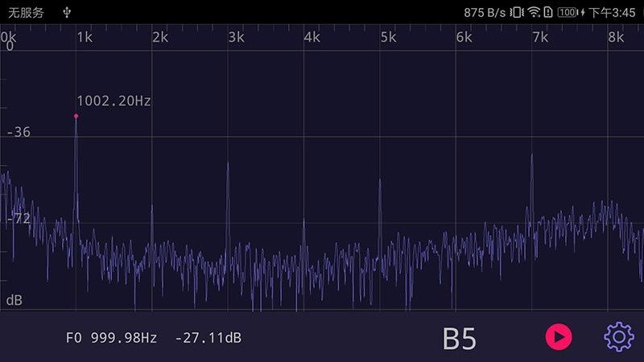The height and width of the screenshot is (362, 644).
Task: Tap the -36 level axis label
Action: click(18, 132)
